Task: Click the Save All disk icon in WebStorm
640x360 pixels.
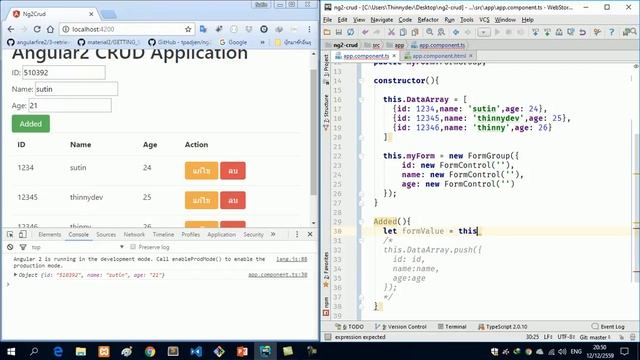Action: 339,32
